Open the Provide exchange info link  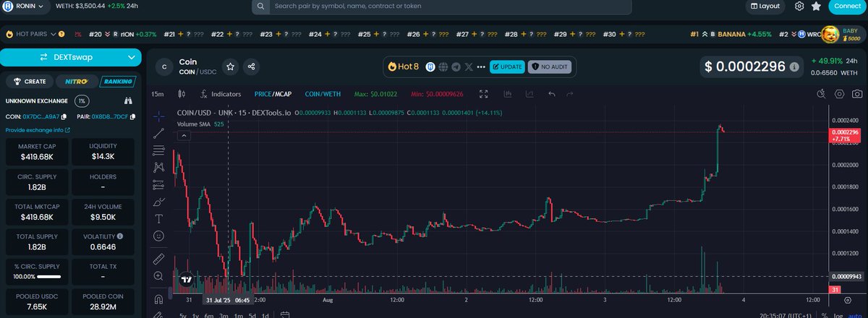(x=38, y=130)
